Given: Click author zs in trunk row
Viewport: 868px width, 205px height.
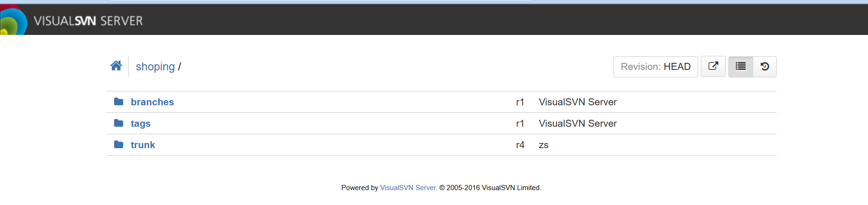Looking at the screenshot, I should [x=544, y=145].
